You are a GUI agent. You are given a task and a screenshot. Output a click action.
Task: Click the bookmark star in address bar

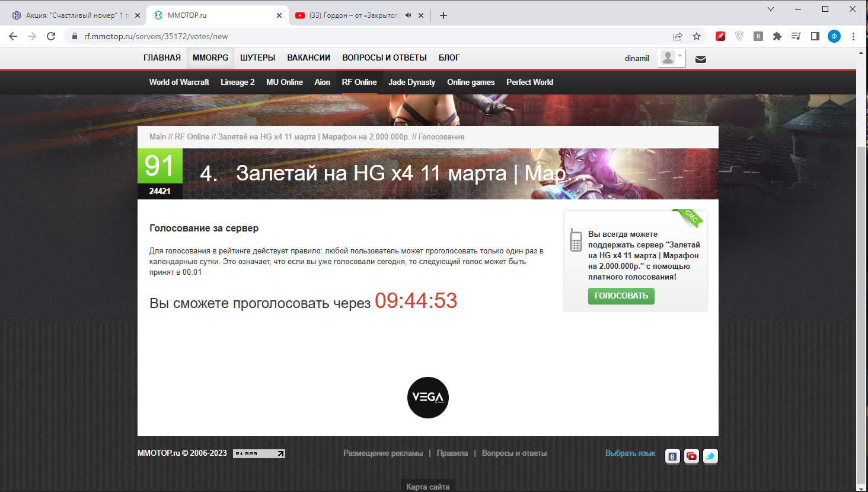click(697, 36)
